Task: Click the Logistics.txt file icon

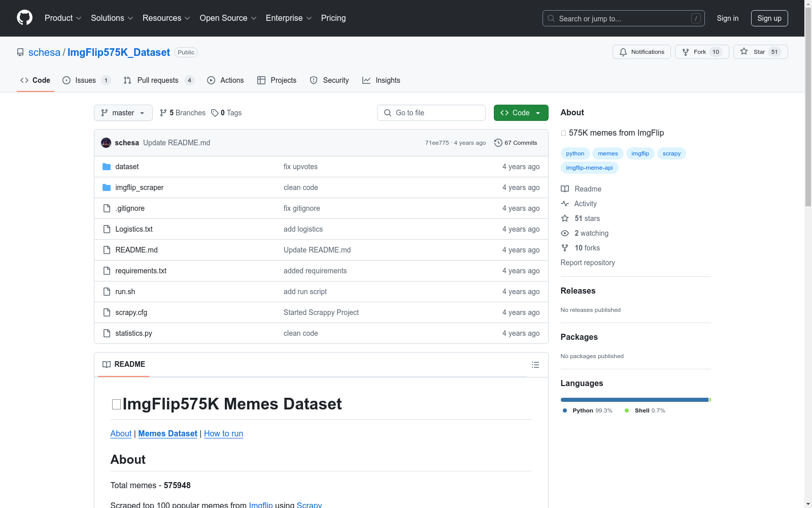Action: (x=107, y=229)
